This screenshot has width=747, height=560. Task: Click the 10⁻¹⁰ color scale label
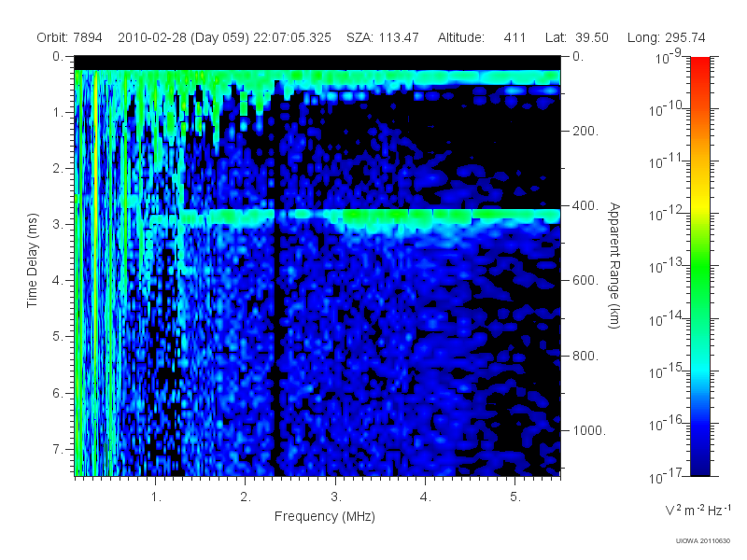(x=666, y=109)
